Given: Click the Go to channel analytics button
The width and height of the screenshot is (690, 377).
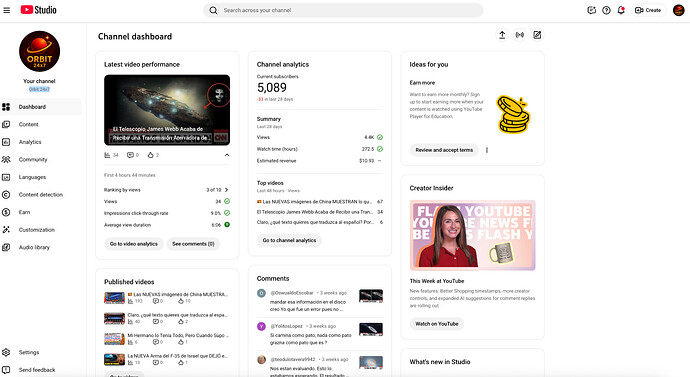Looking at the screenshot, I should (289, 240).
